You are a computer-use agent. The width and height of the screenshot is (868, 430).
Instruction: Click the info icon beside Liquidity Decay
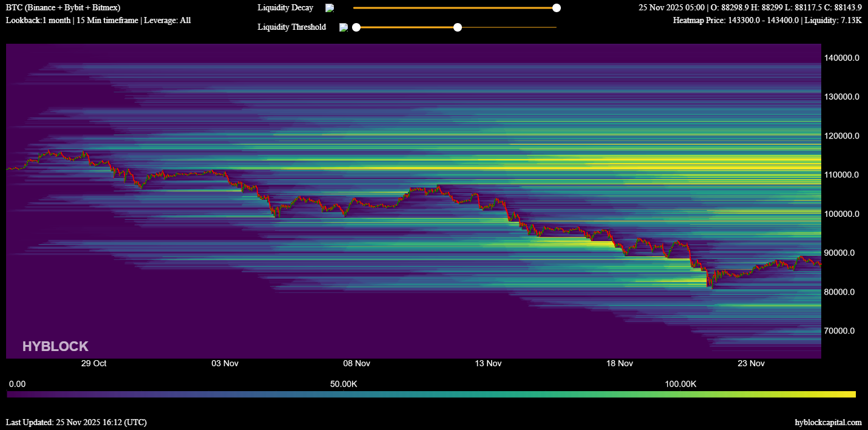pos(330,8)
